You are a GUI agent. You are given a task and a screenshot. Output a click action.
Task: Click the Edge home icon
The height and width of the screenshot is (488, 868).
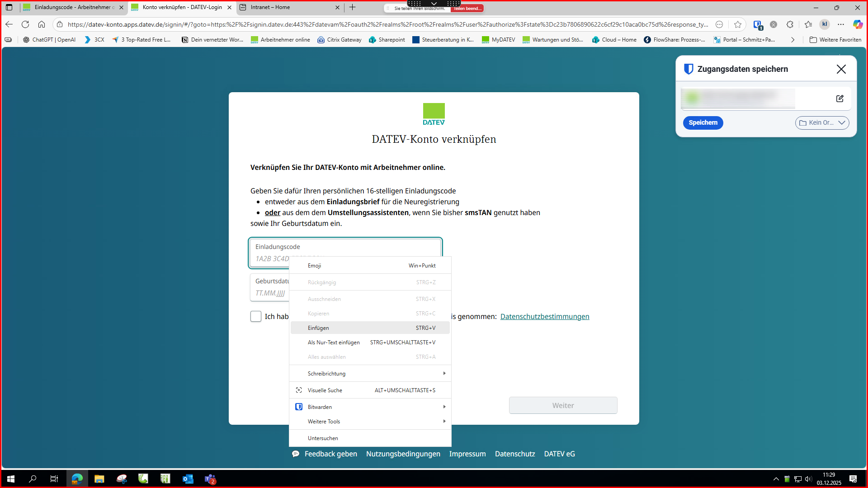pyautogui.click(x=42, y=24)
